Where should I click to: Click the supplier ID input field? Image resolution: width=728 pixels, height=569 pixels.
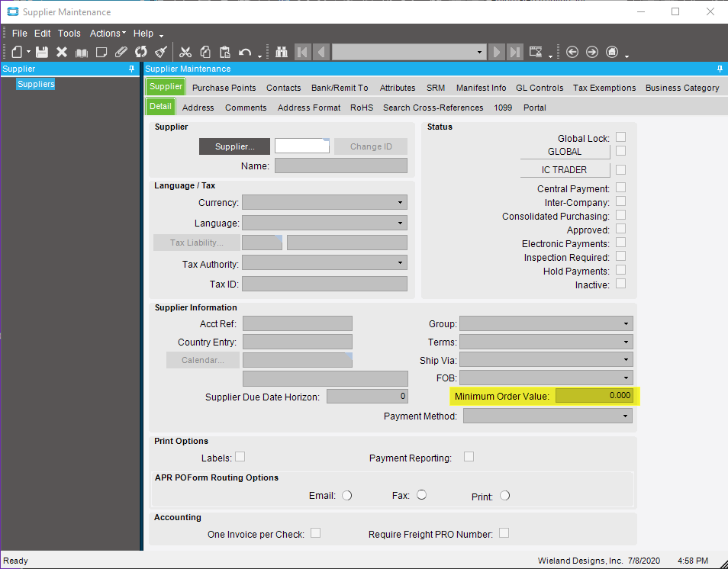click(301, 146)
